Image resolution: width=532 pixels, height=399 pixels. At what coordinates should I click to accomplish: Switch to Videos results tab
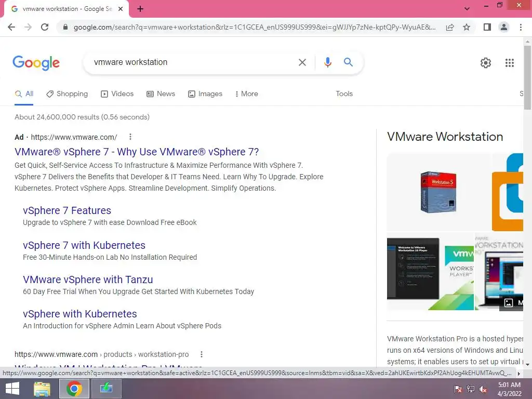tap(117, 94)
